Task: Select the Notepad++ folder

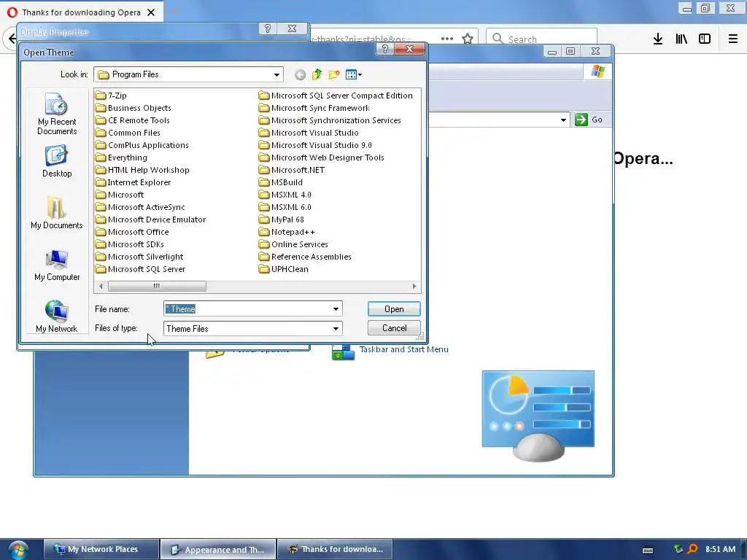Action: pyautogui.click(x=287, y=232)
